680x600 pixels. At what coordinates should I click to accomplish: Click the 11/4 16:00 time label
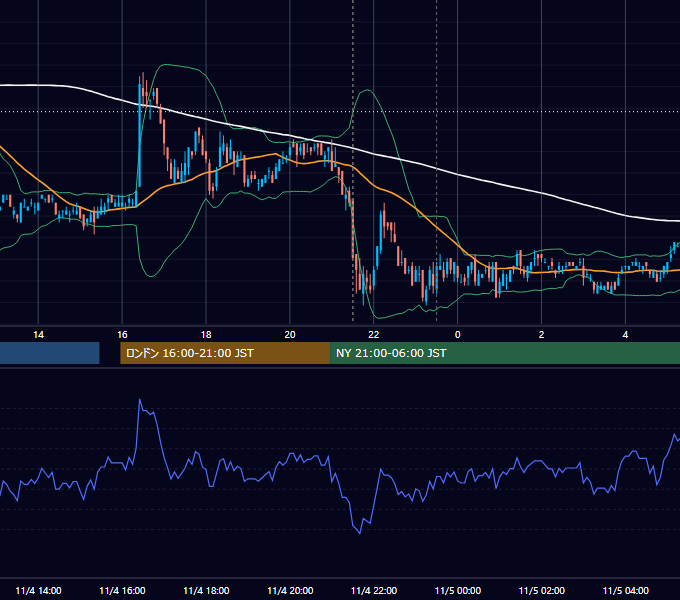122,590
